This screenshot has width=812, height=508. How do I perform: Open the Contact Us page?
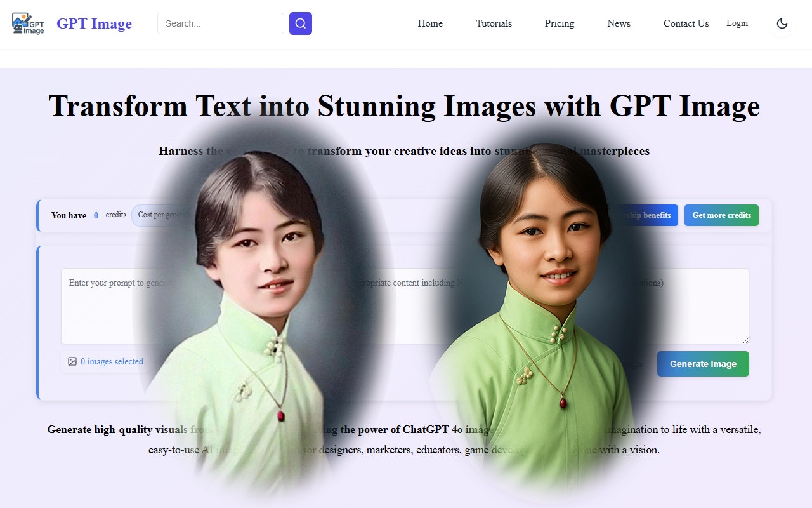coord(686,23)
